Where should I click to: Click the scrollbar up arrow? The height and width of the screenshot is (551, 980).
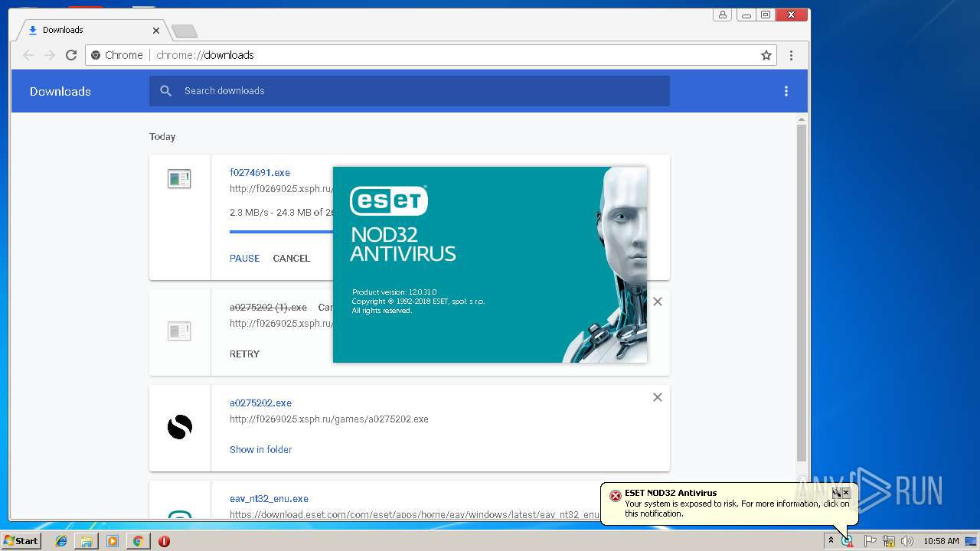[x=802, y=119]
